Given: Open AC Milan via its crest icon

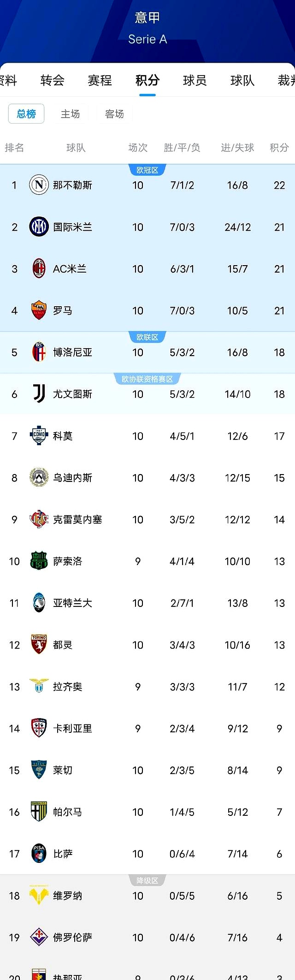Looking at the screenshot, I should (x=39, y=268).
